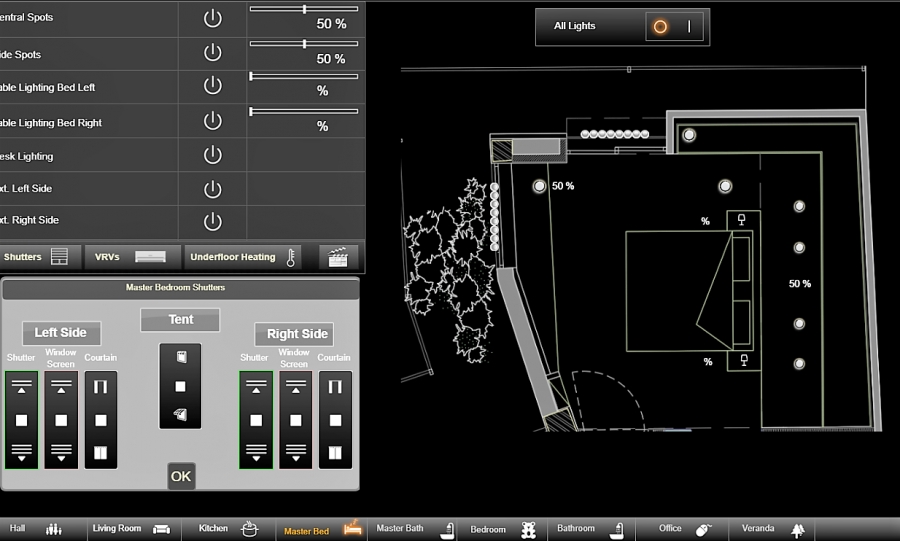Raise the left side window screen
This screenshot has height=541, width=900.
click(x=61, y=387)
